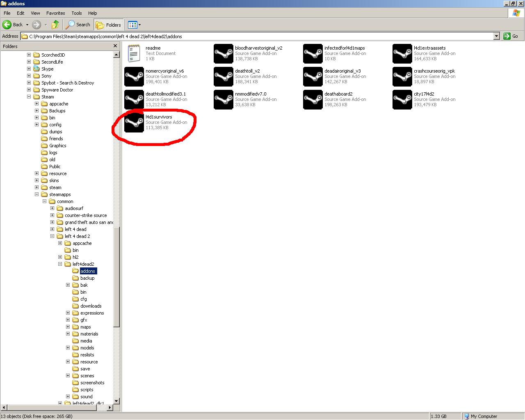Click the Windows logo throbber icon

pos(516,13)
